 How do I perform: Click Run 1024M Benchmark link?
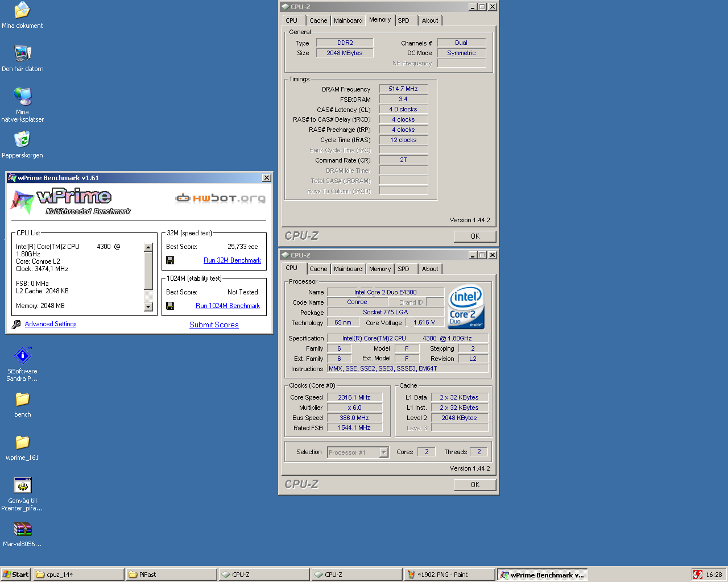pyautogui.click(x=227, y=306)
